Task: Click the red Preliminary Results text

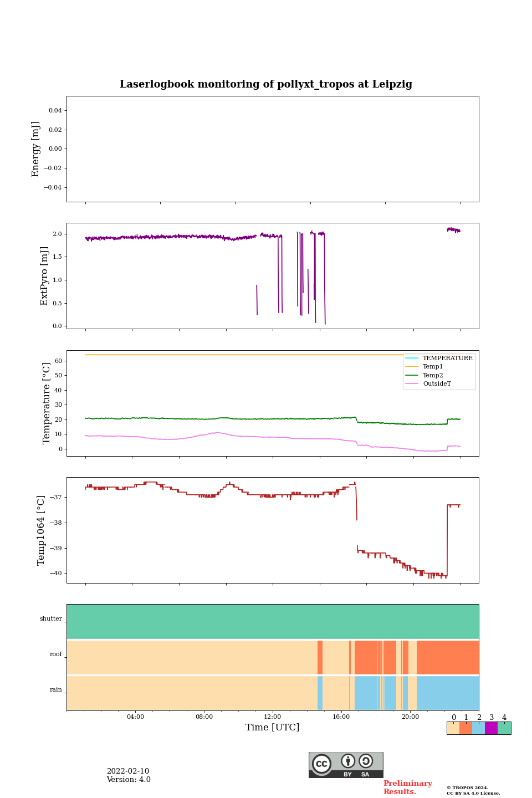Action: pyautogui.click(x=407, y=787)
